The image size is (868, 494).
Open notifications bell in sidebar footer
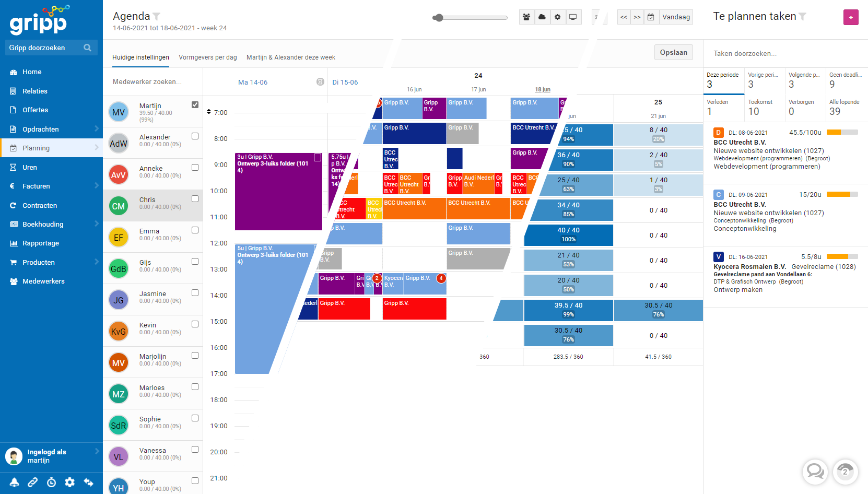click(x=14, y=483)
